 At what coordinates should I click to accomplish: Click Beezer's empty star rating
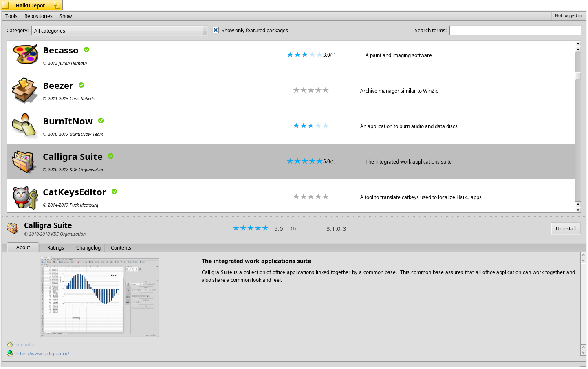click(x=311, y=90)
